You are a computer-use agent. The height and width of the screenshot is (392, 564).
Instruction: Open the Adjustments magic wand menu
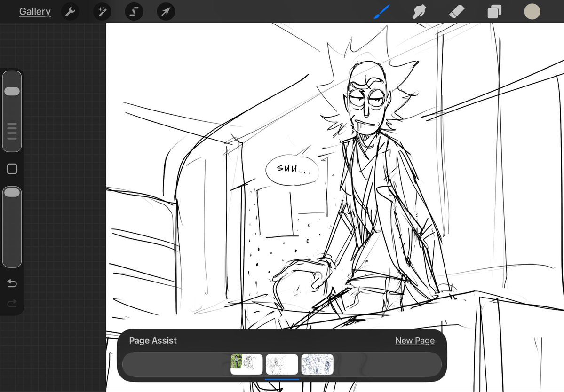(x=102, y=11)
